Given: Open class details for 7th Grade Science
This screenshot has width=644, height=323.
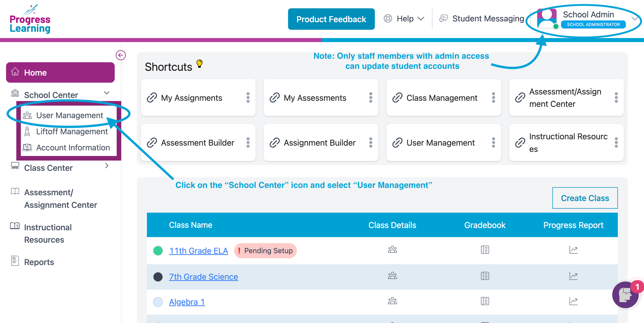Looking at the screenshot, I should click(392, 276).
